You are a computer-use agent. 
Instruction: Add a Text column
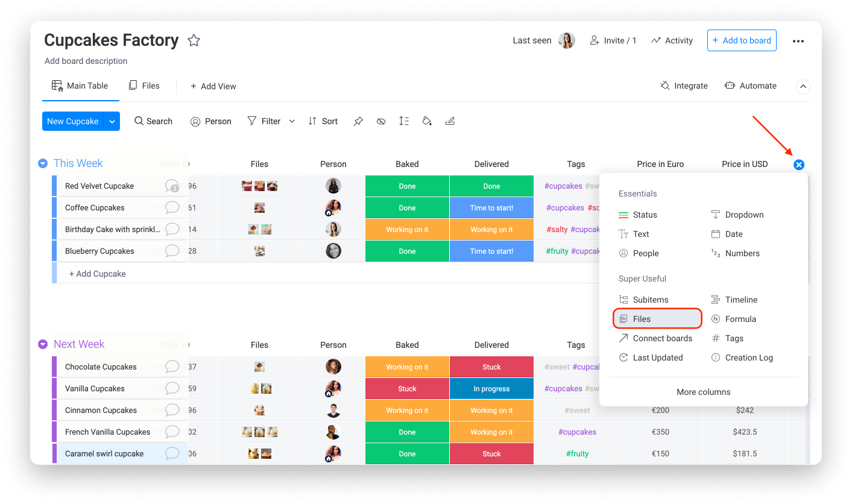pos(634,234)
